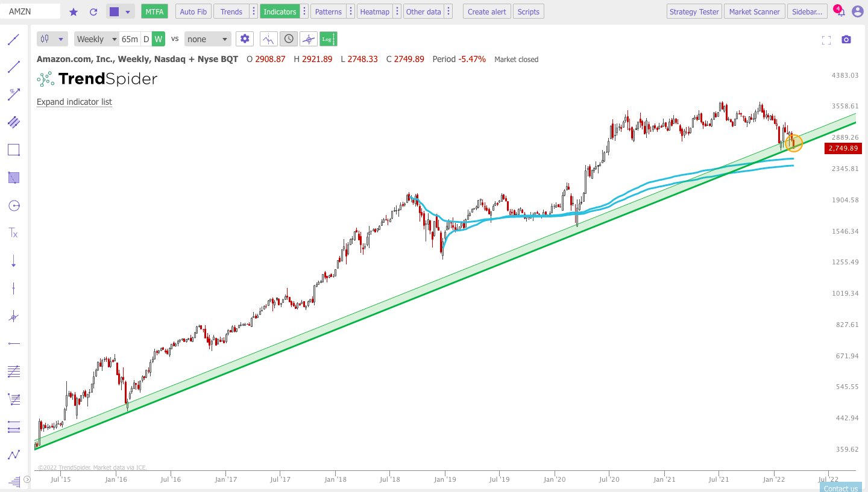This screenshot has height=492, width=868.
Task: Toggle the Log scale button
Action: tap(329, 39)
